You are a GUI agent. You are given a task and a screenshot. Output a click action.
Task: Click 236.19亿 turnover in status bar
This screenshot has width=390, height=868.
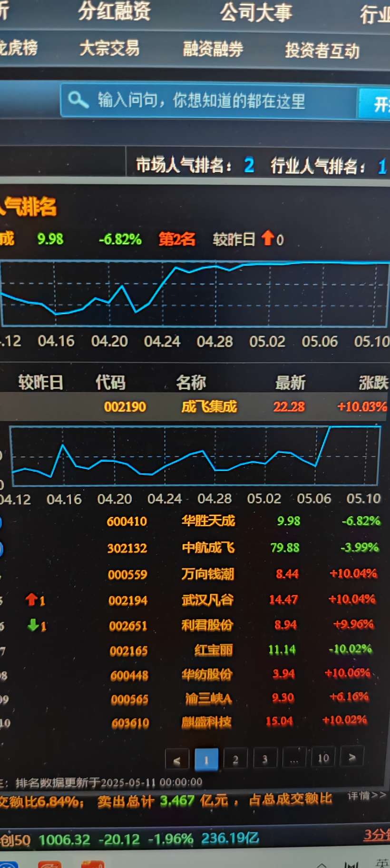230,838
